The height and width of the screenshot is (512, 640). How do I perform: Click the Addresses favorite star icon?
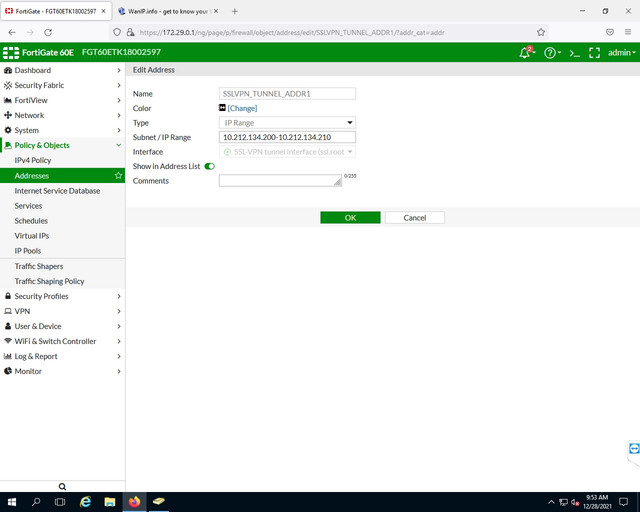118,176
